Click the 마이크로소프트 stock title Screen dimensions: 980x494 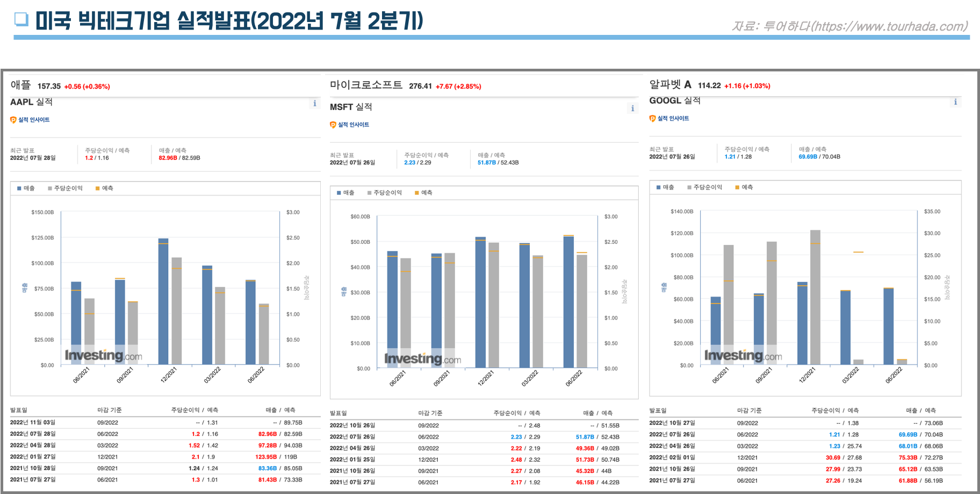click(x=366, y=85)
